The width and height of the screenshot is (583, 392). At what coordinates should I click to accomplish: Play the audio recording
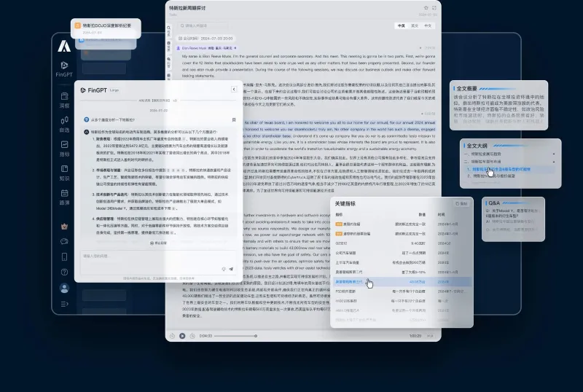point(182,336)
